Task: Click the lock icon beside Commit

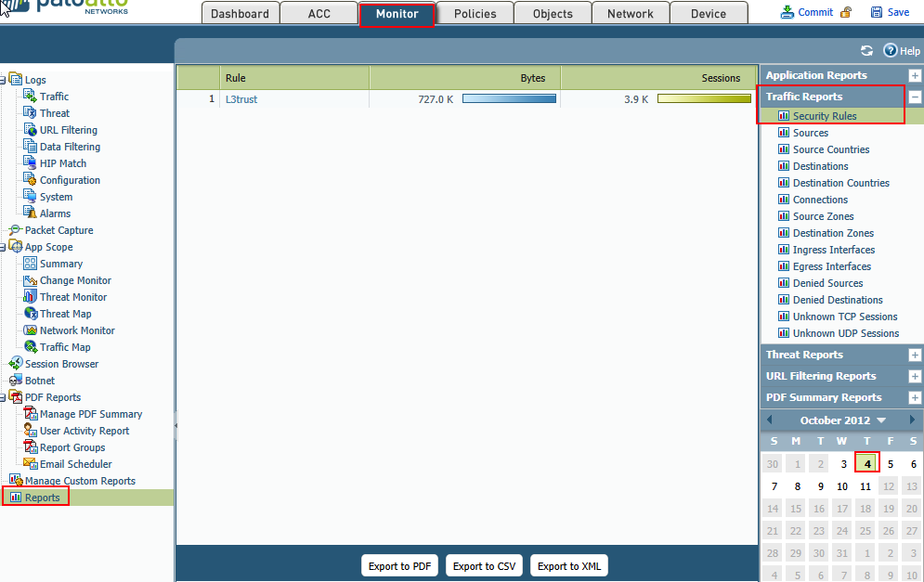Action: coord(846,12)
